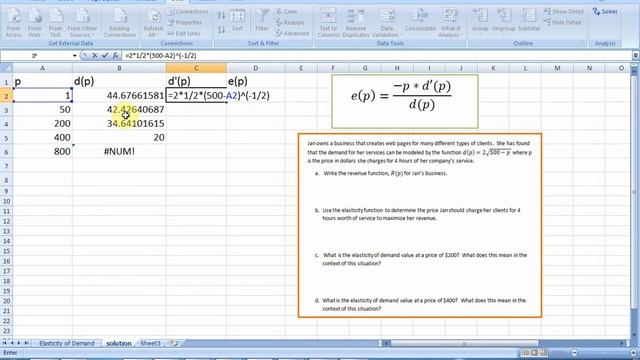Cancel the formula entry with X

tap(95, 56)
